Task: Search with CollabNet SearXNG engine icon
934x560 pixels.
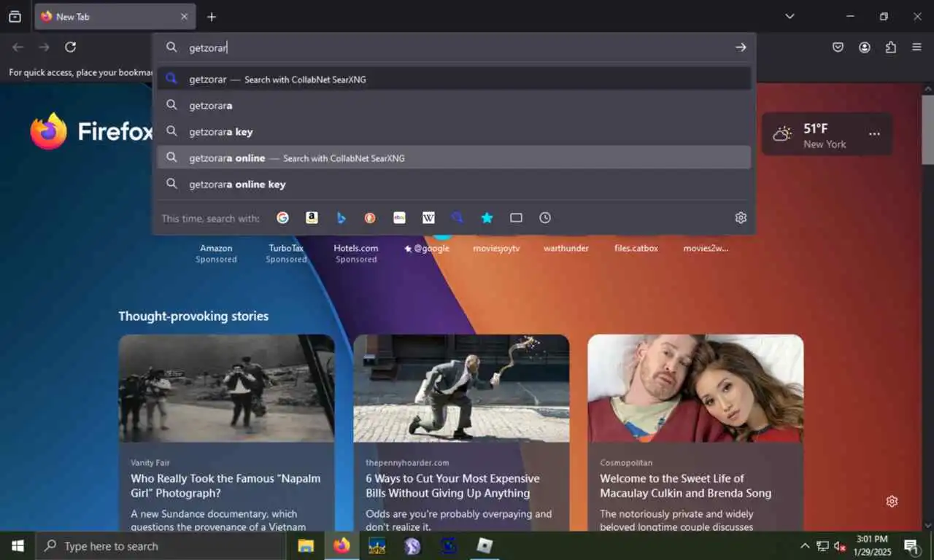Action: pyautogui.click(x=458, y=218)
